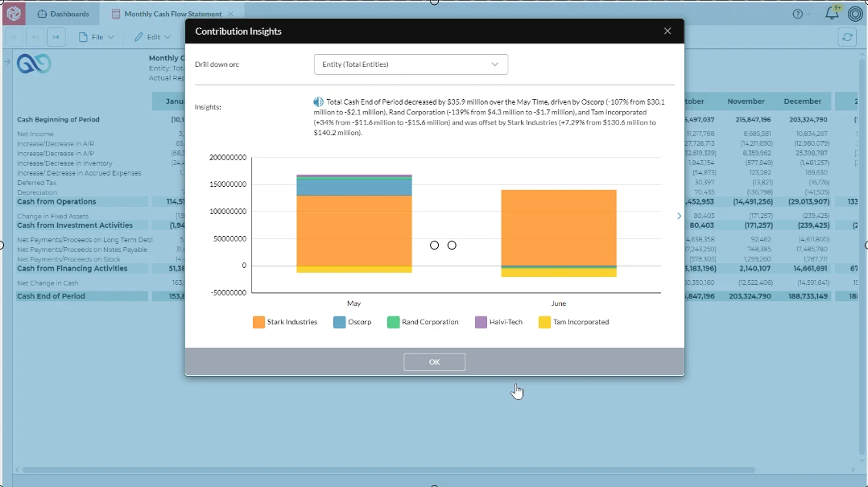The image size is (868, 487).
Task: Toggle Halvi-Tech legend item
Action: (498, 322)
